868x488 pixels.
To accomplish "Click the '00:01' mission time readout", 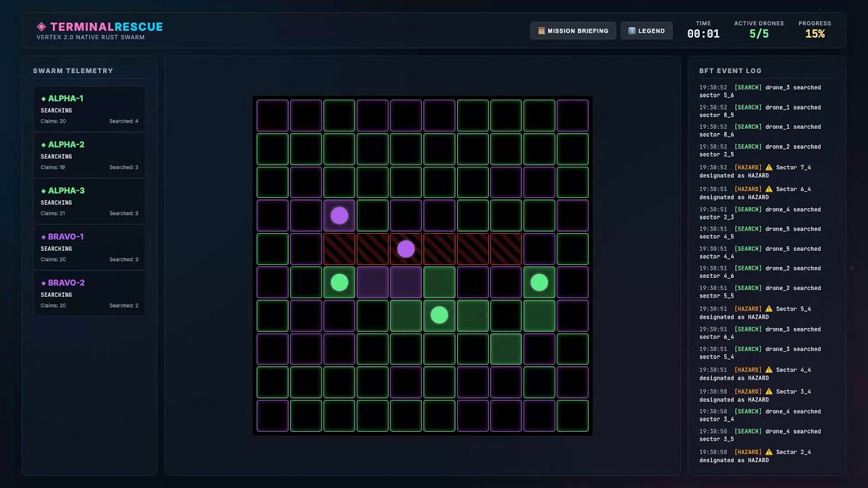I will click(703, 34).
